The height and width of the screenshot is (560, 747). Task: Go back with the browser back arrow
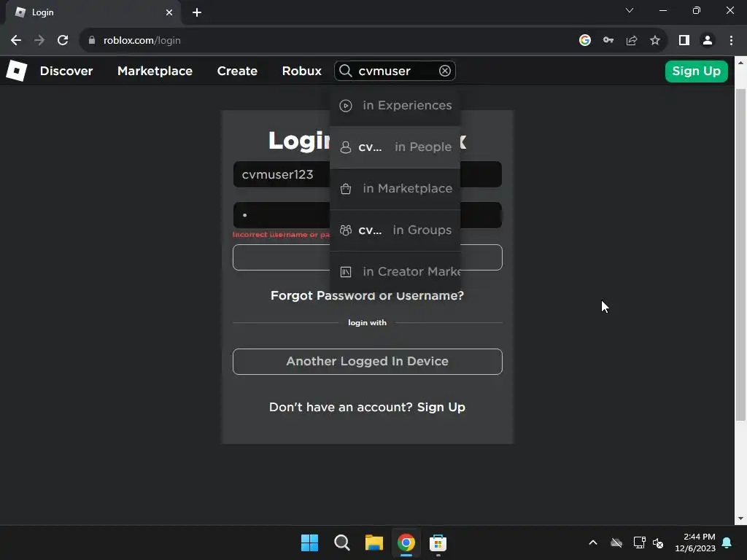point(16,41)
